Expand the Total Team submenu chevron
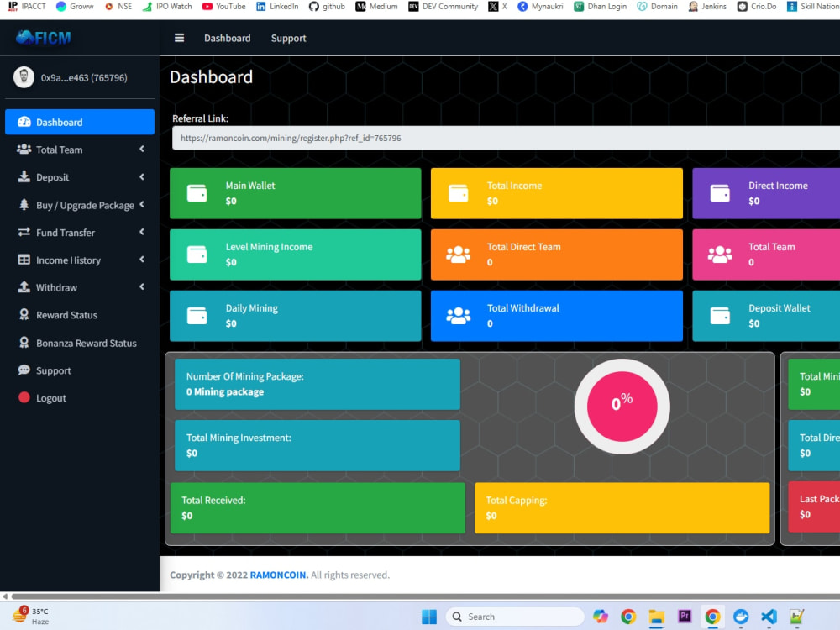Viewport: 840px width, 630px height. [142, 149]
